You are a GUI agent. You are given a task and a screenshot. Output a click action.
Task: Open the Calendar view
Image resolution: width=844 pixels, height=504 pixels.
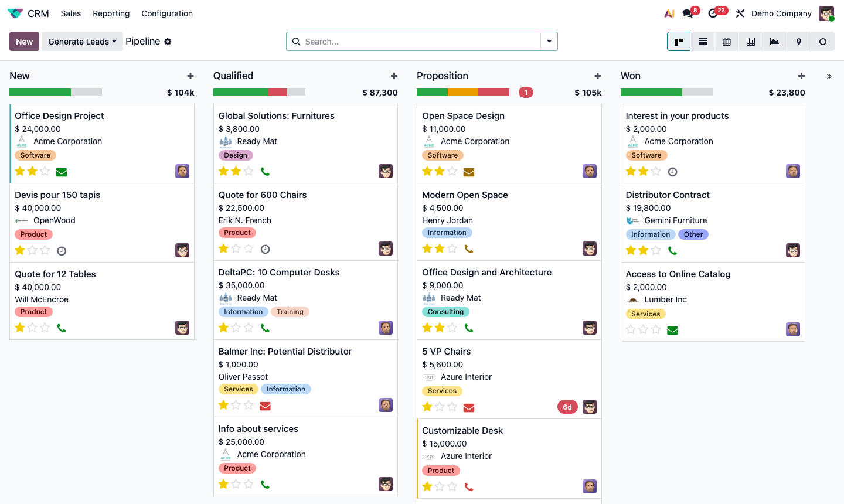[726, 42]
